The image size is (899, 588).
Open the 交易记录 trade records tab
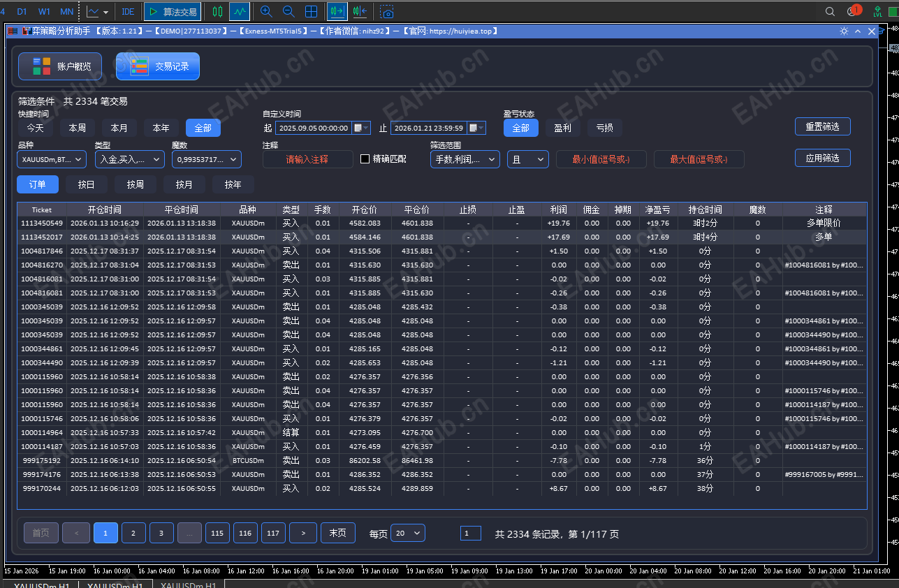coord(158,66)
